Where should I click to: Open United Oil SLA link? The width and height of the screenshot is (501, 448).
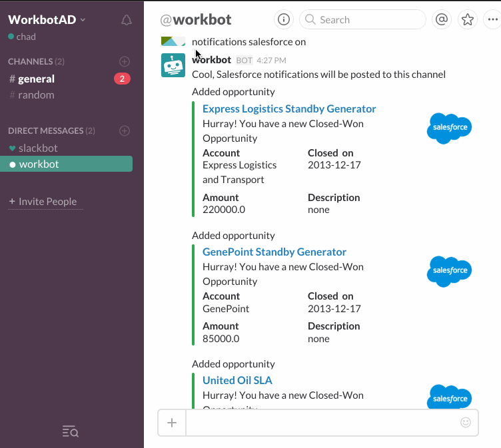pyautogui.click(x=237, y=380)
